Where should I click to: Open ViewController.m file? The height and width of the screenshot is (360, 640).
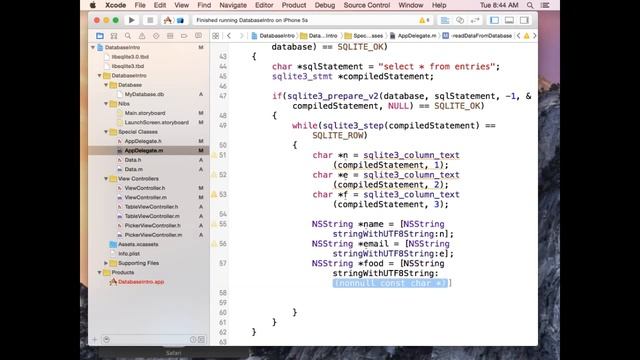(x=145, y=198)
